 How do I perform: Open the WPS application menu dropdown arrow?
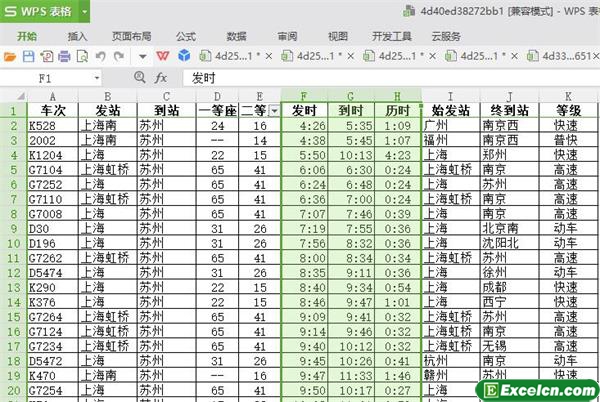tap(84, 11)
